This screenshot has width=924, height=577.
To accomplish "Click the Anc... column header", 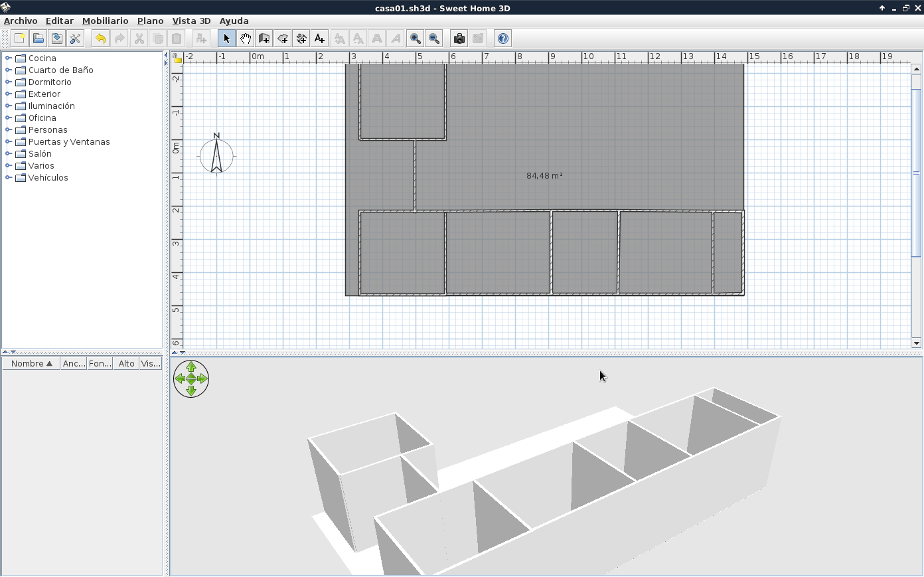I will coord(73,363).
